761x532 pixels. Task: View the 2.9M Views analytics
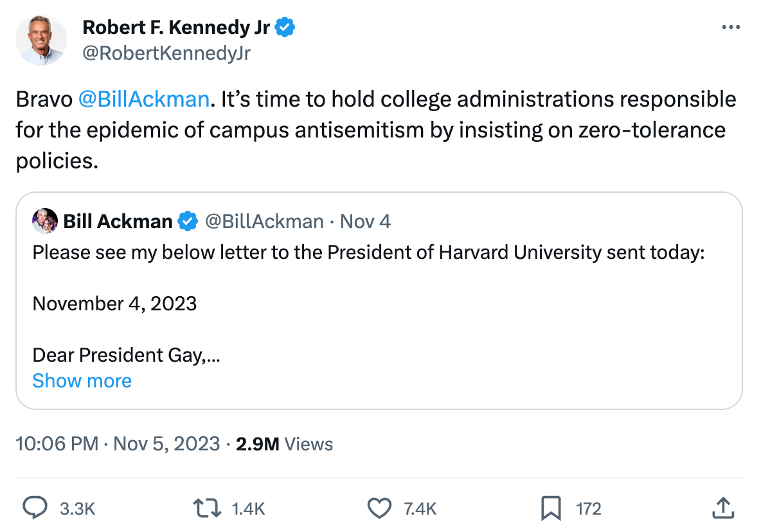pos(284,444)
